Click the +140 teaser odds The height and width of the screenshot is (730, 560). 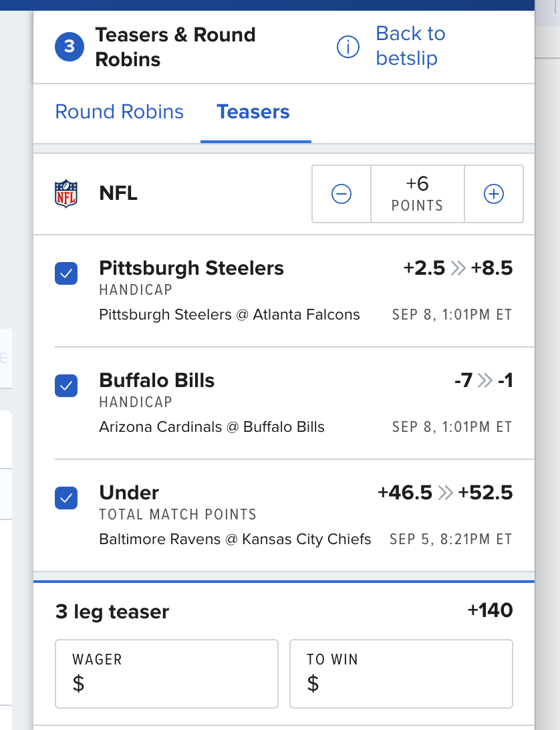click(491, 610)
